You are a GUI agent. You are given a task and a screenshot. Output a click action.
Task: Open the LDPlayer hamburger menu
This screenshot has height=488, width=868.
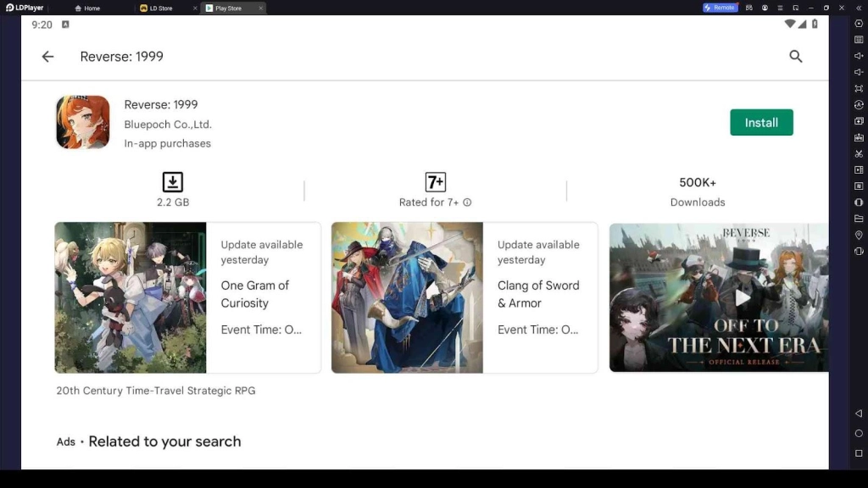(780, 8)
